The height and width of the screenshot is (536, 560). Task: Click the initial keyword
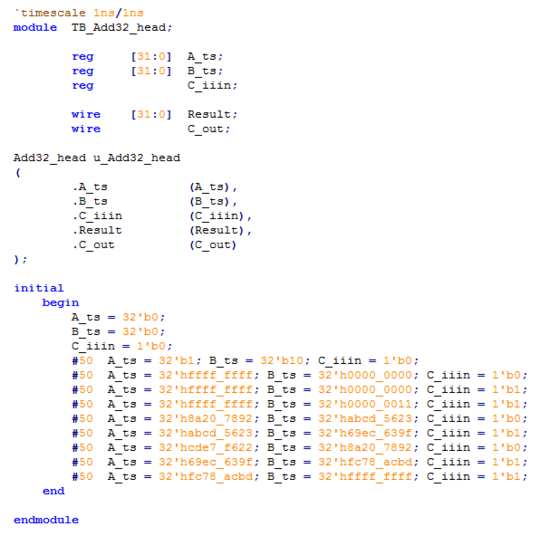coord(39,288)
